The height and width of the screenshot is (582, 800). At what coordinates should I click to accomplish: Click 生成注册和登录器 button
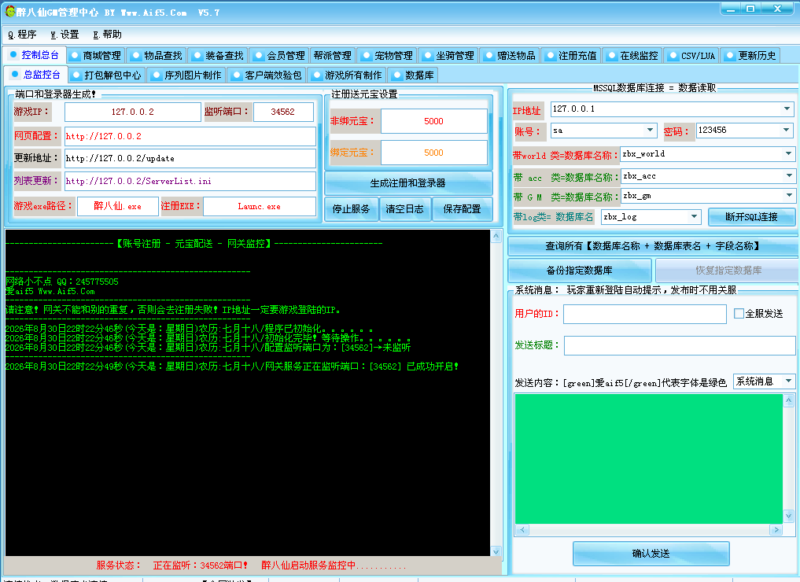[408, 183]
